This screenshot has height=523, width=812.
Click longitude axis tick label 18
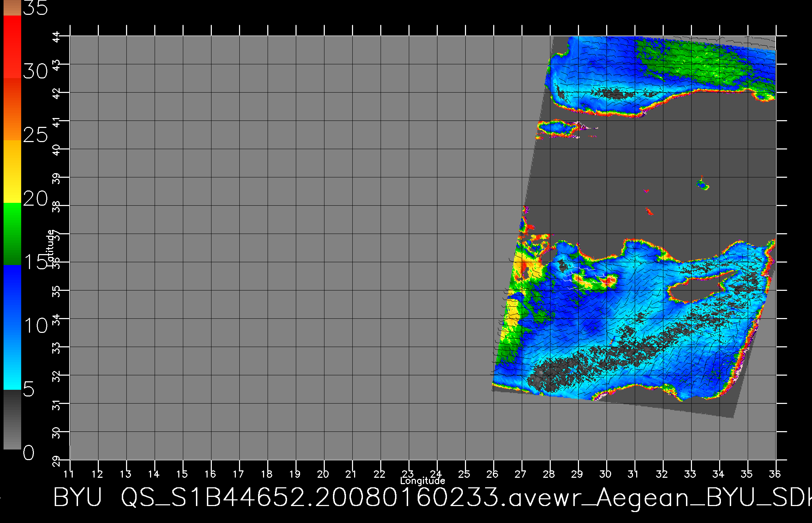click(x=267, y=474)
